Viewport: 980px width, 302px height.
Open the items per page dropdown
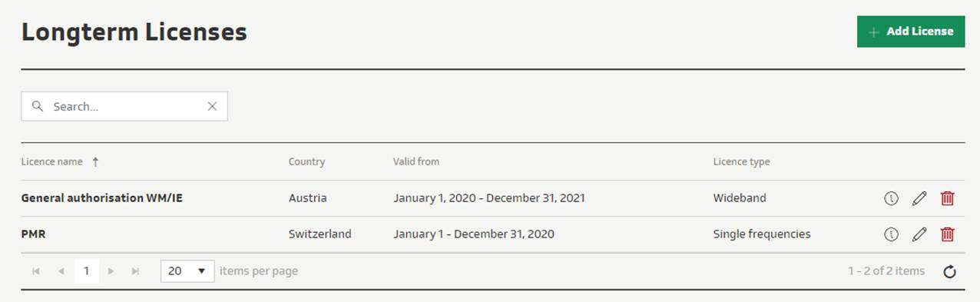pyautogui.click(x=187, y=270)
